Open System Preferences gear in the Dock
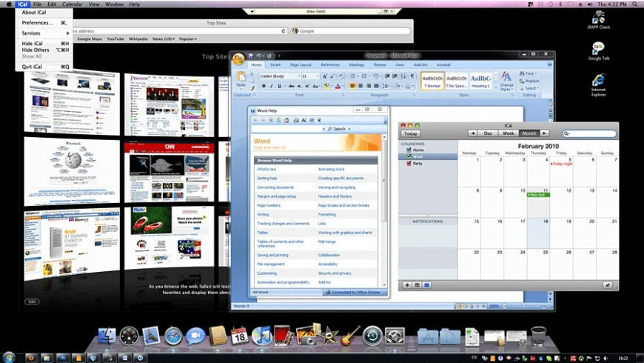Screen dimensions: 644x363 pos(395,336)
